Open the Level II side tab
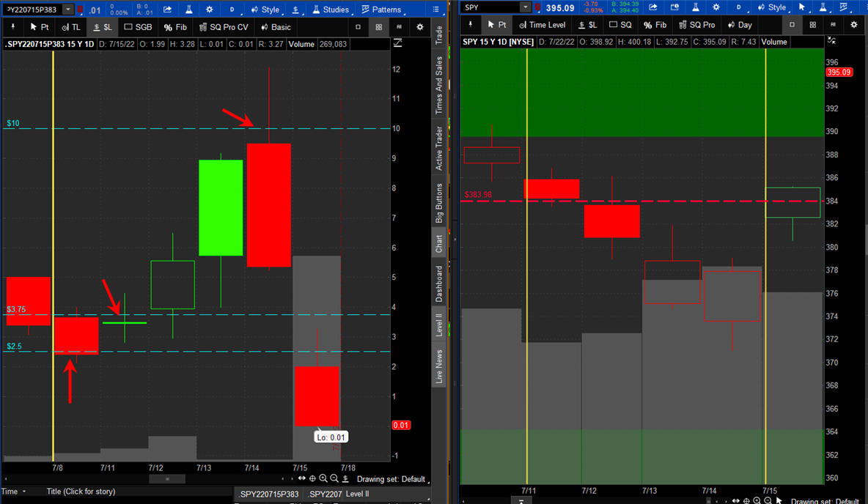 pyautogui.click(x=438, y=325)
